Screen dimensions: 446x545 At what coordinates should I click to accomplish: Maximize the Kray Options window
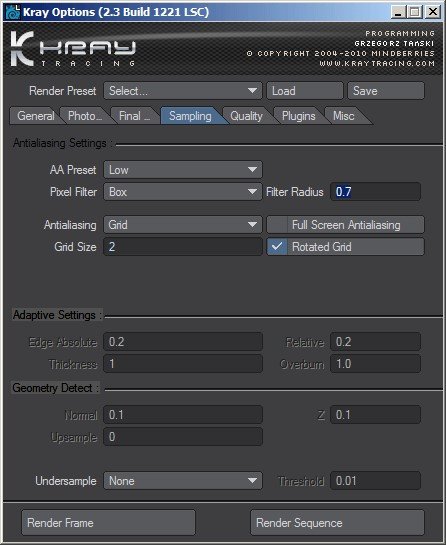click(414, 12)
